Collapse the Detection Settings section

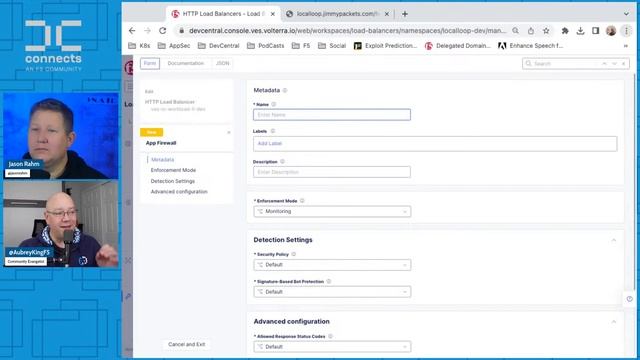[613, 240]
